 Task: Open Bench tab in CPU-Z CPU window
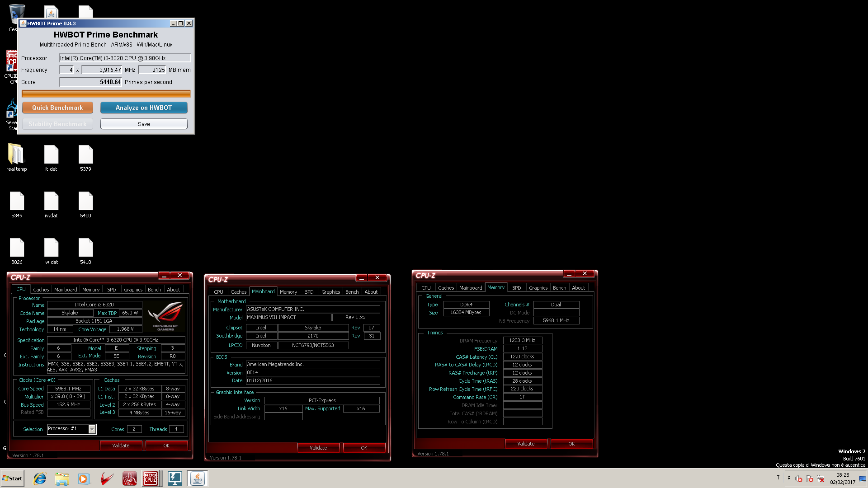click(155, 290)
